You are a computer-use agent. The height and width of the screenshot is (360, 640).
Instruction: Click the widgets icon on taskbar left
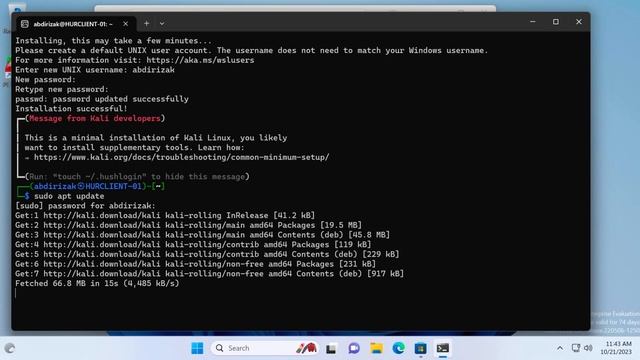coord(10,348)
